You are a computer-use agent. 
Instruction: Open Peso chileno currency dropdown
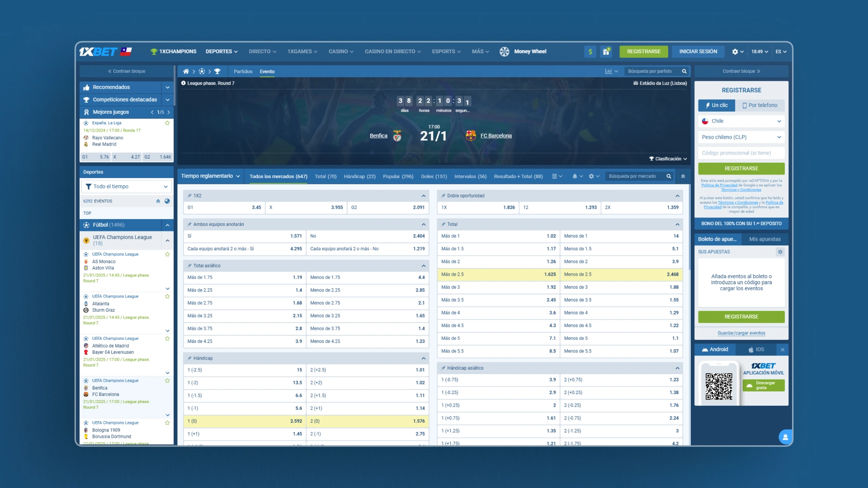[x=741, y=137]
